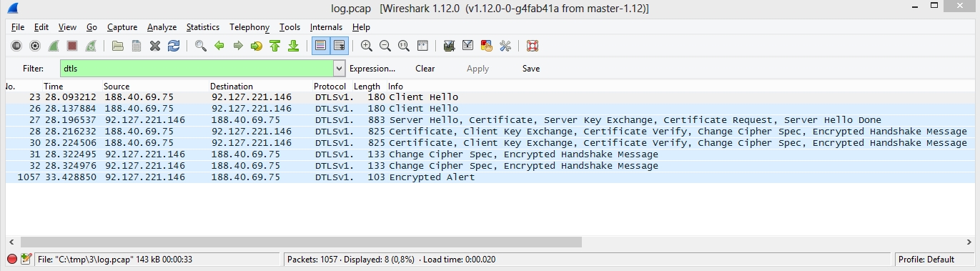Open preferences with wrench icon

[x=505, y=46]
